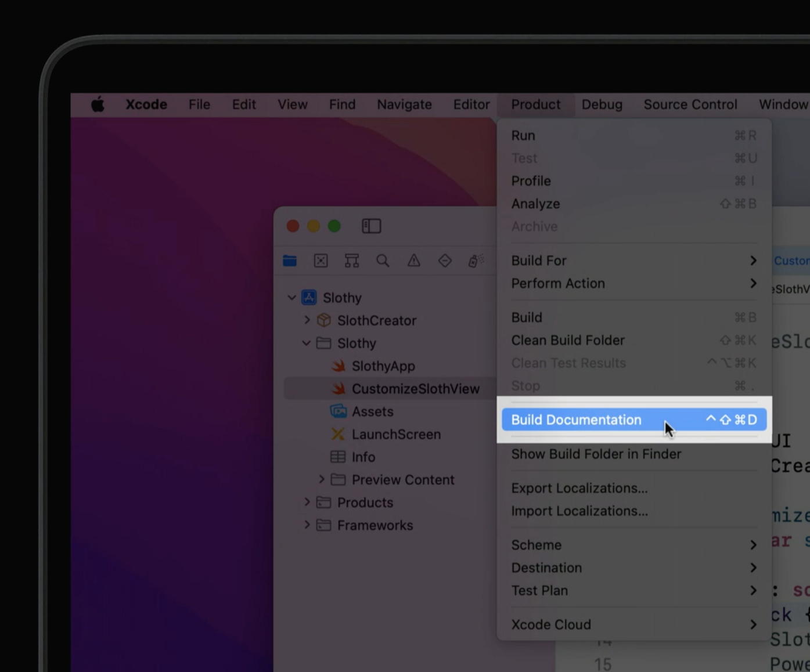Click the Info plist table icon

pyautogui.click(x=338, y=457)
